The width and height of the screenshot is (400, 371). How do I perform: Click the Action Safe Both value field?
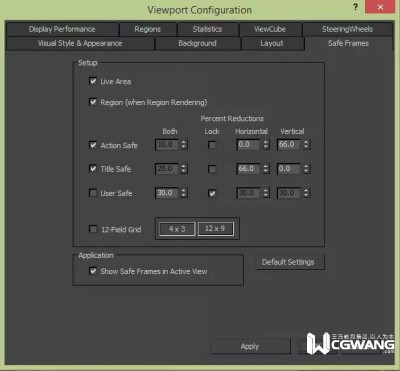pyautogui.click(x=167, y=144)
